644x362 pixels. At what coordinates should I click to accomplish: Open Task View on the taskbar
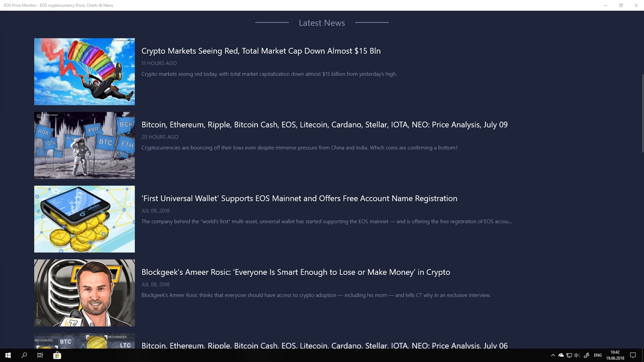(x=40, y=355)
